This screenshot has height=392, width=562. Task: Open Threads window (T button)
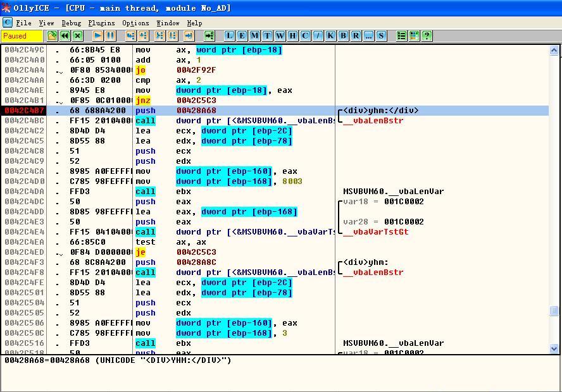point(267,36)
